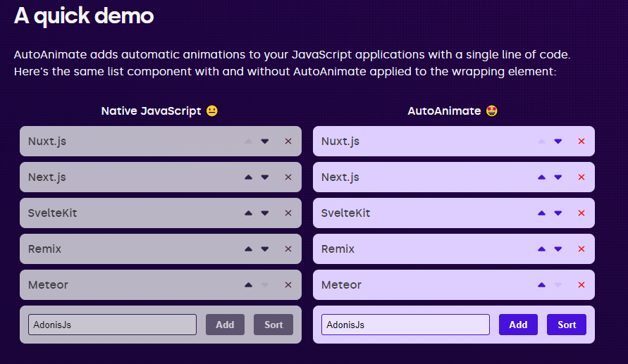Move Nuxt.js down in AutoAnimate list

click(558, 142)
